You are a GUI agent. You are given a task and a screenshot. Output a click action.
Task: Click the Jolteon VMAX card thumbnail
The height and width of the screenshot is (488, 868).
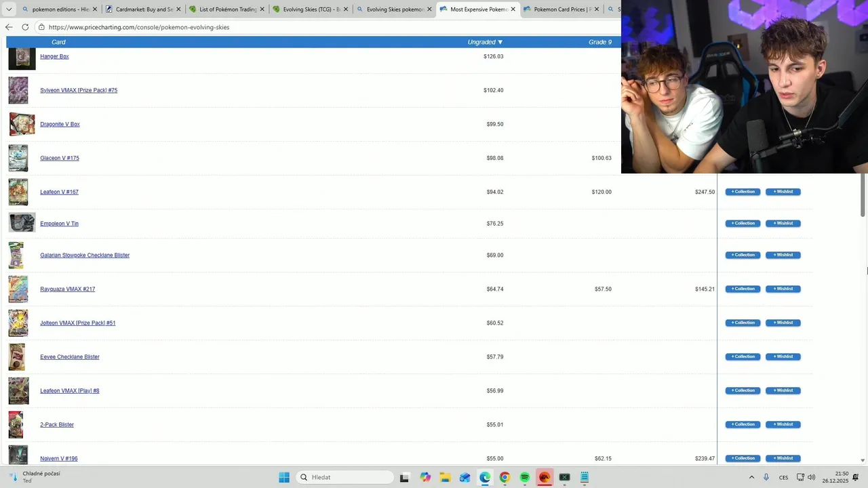[18, 323]
